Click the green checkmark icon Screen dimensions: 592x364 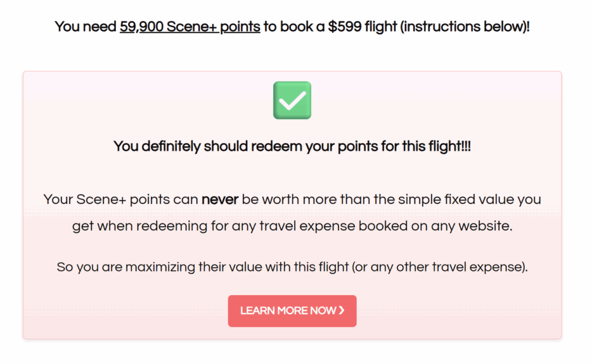click(x=292, y=100)
